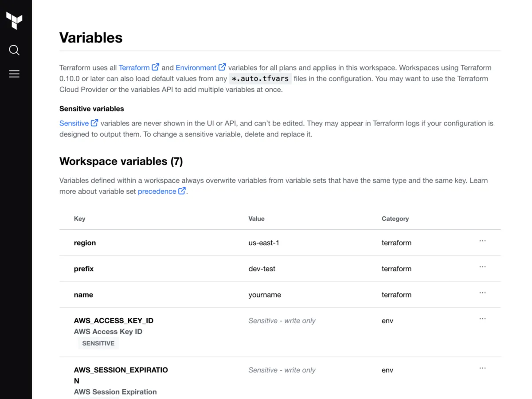The height and width of the screenshot is (399, 532).
Task: Click external-link icon beside Terraform link
Action: (156, 67)
